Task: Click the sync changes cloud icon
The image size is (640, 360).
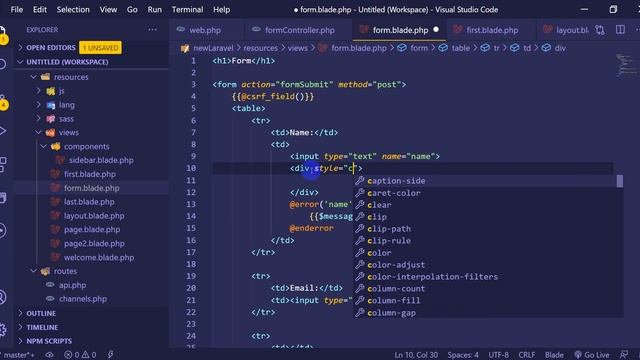Action: coord(49,355)
